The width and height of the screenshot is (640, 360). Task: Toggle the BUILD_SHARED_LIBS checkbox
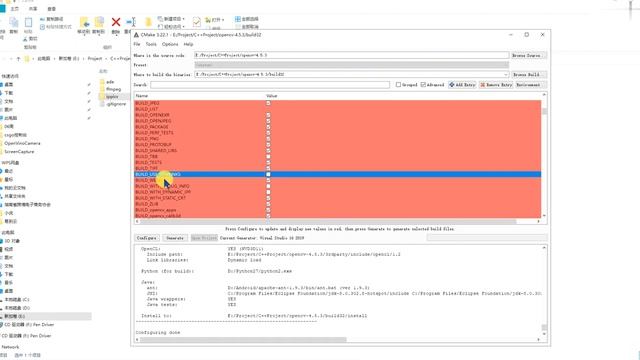pyautogui.click(x=268, y=151)
